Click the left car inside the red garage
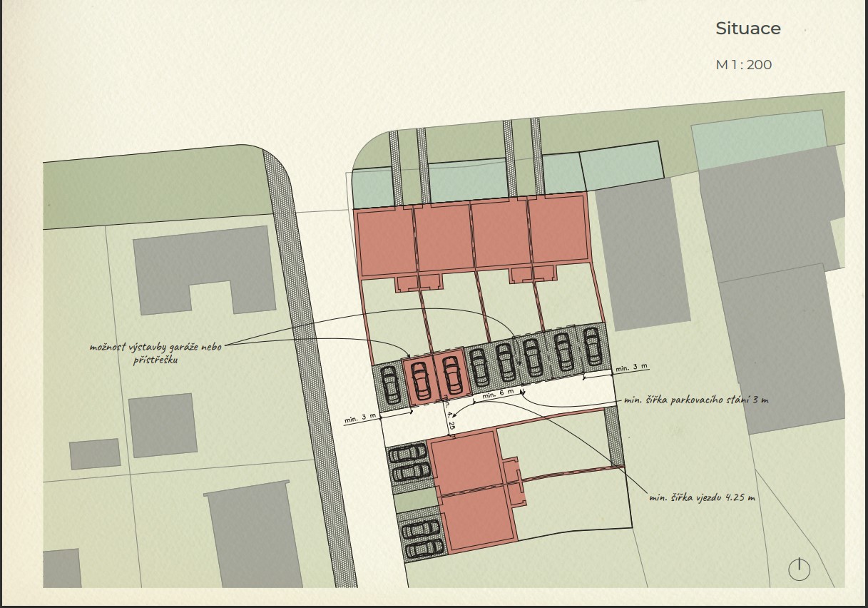 421,378
